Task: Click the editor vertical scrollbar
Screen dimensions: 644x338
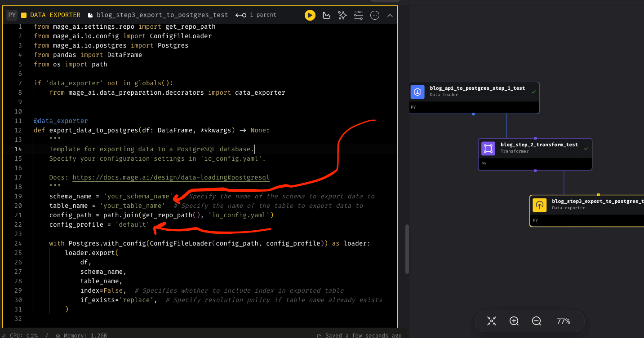Action: click(x=407, y=249)
